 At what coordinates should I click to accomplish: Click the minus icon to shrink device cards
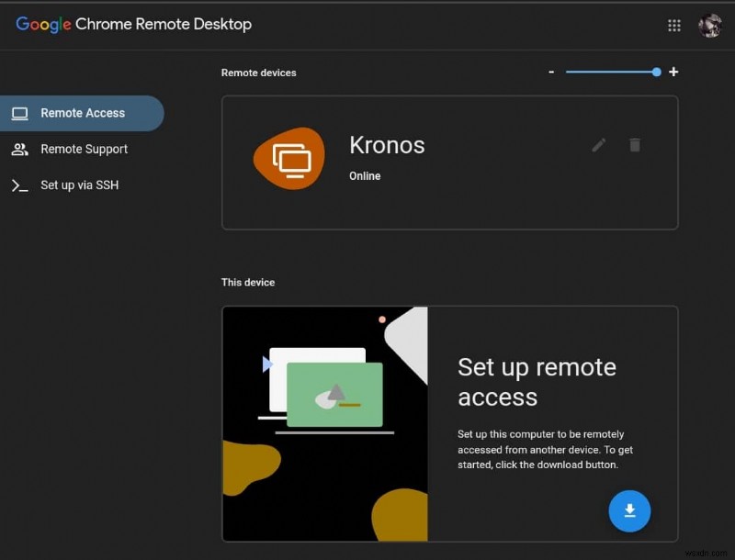click(551, 72)
